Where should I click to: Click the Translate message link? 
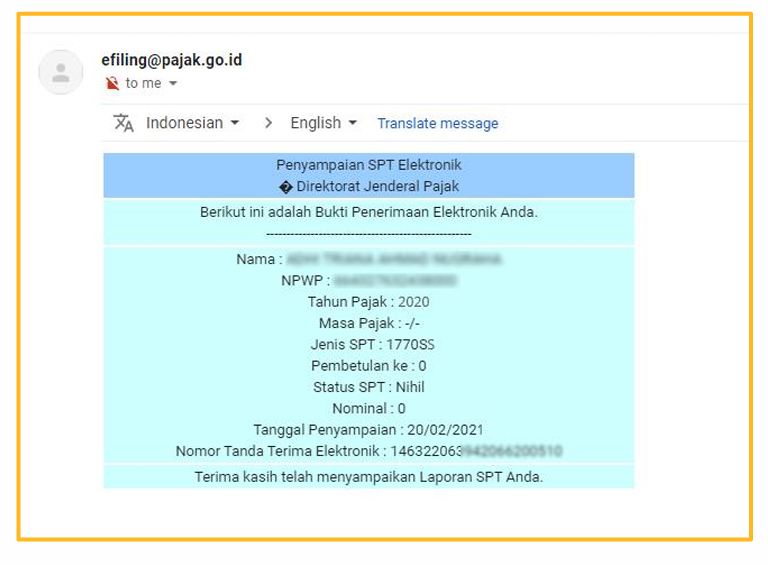coord(437,124)
